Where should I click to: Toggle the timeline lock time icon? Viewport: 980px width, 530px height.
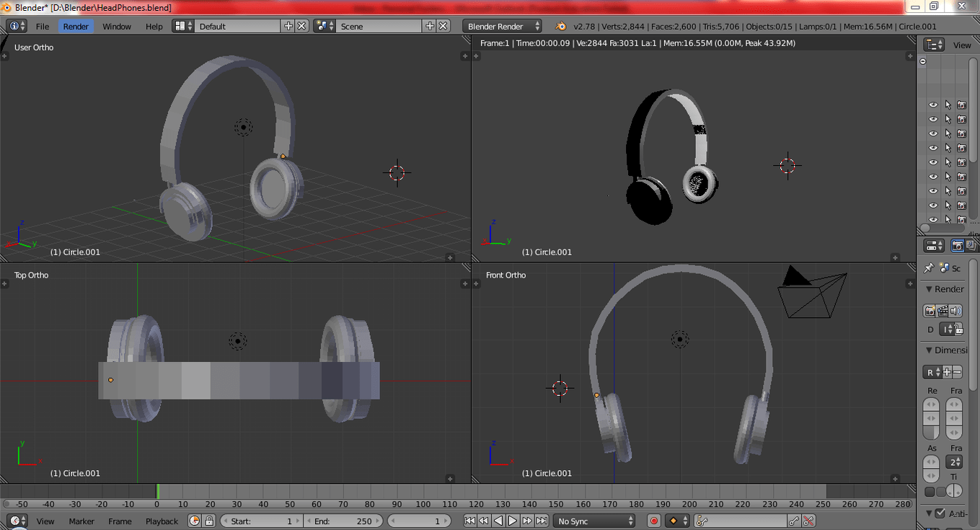[x=209, y=521]
